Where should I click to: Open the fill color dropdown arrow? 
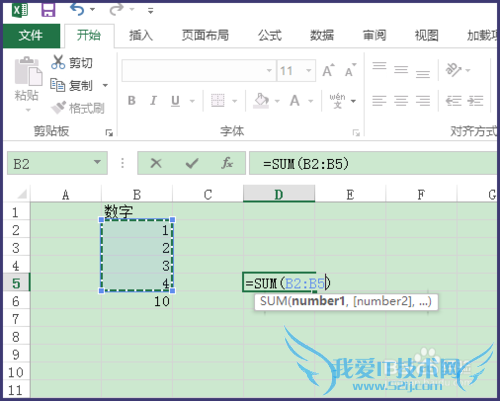coord(277,101)
